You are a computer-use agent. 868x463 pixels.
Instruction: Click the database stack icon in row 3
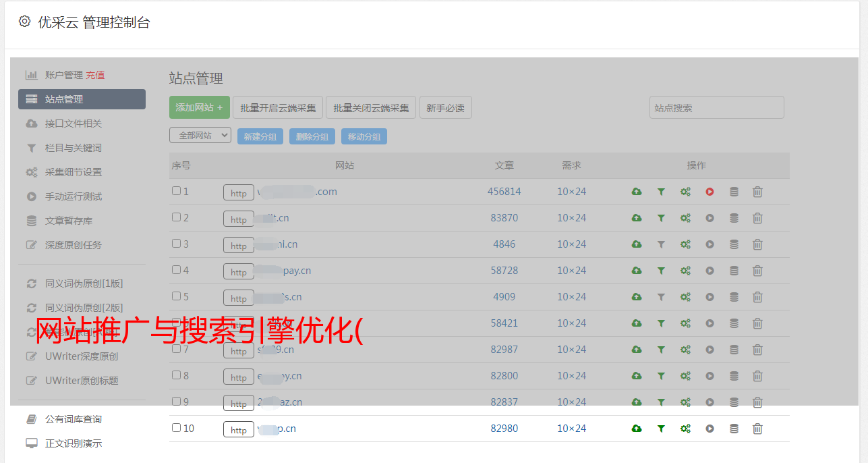(734, 244)
